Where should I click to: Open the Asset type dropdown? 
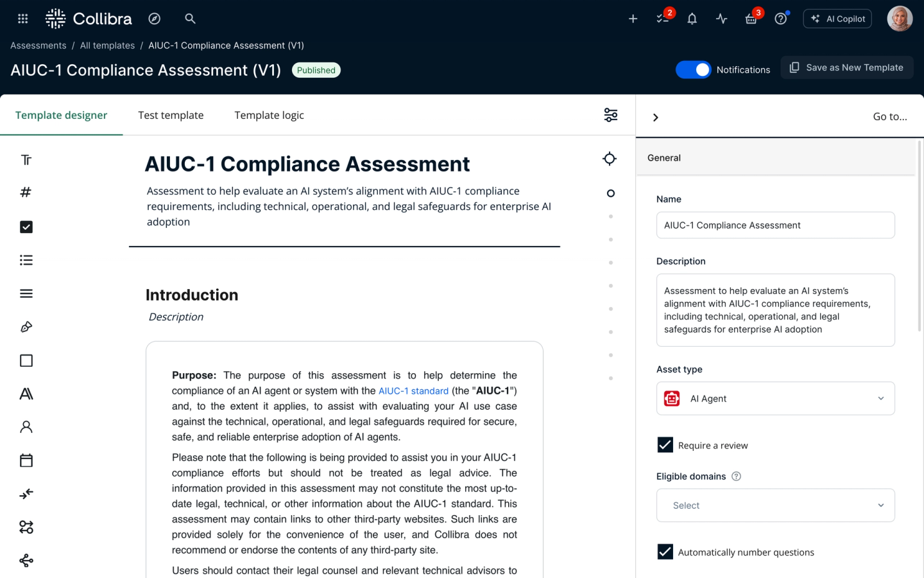pyautogui.click(x=775, y=399)
